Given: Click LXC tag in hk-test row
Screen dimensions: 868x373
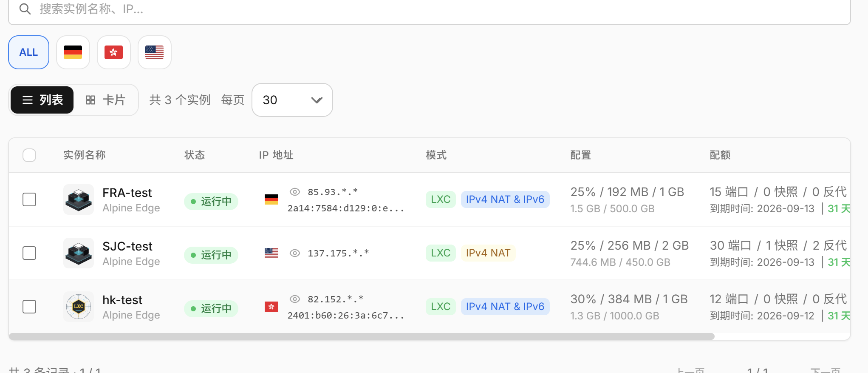Looking at the screenshot, I should 441,307.
